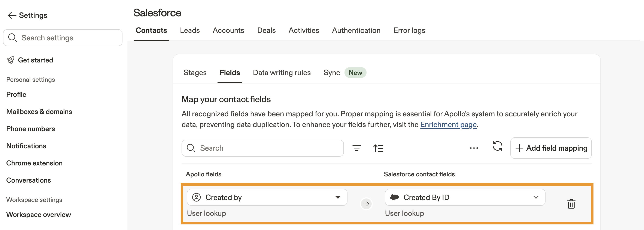This screenshot has width=644, height=230.
Task: Click the filter icon beside the field search
Action: point(356,148)
